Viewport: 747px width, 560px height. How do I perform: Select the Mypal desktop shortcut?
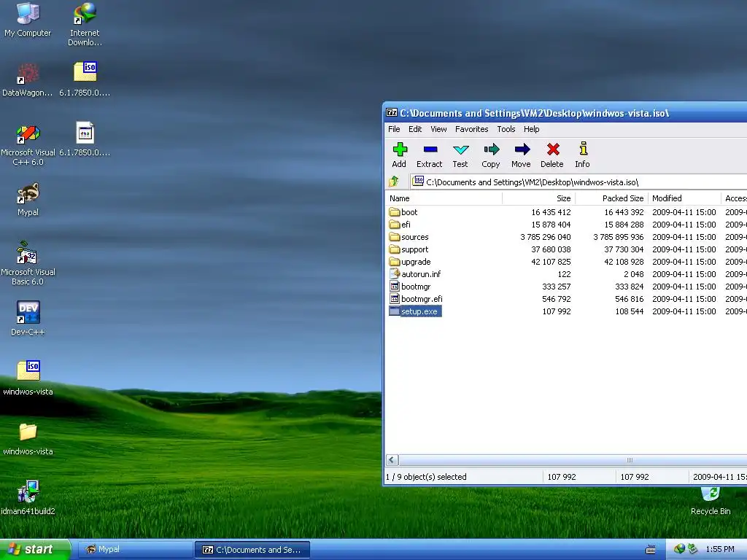(28, 199)
